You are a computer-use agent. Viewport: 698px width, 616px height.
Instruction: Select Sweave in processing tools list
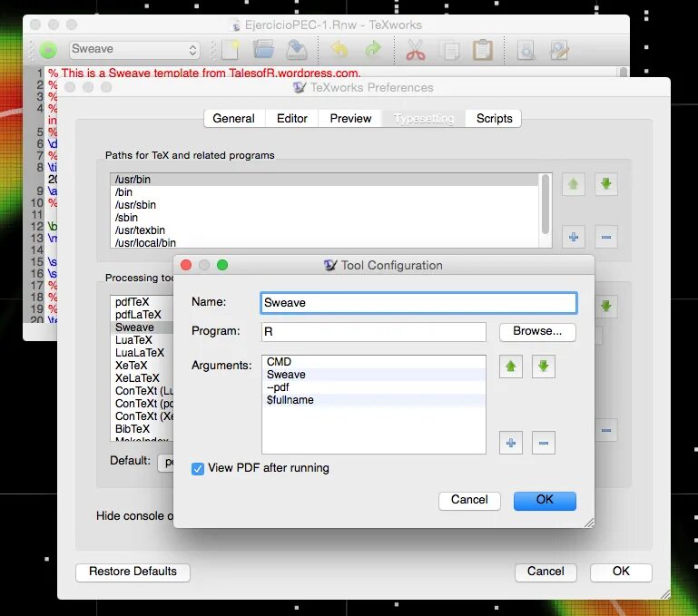[x=142, y=328]
